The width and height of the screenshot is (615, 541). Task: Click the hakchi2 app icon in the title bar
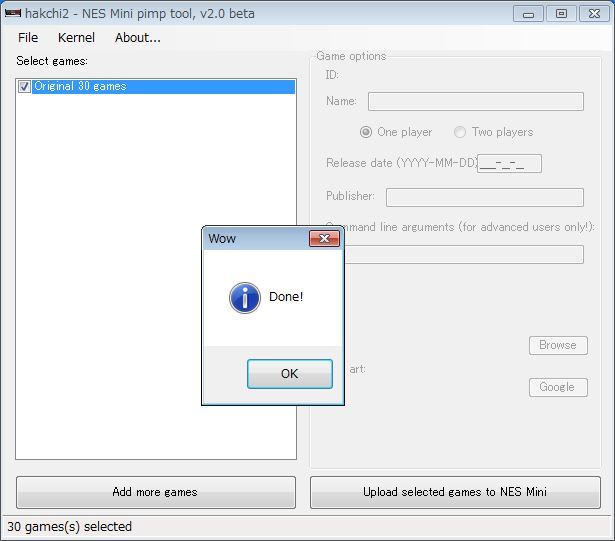click(13, 13)
